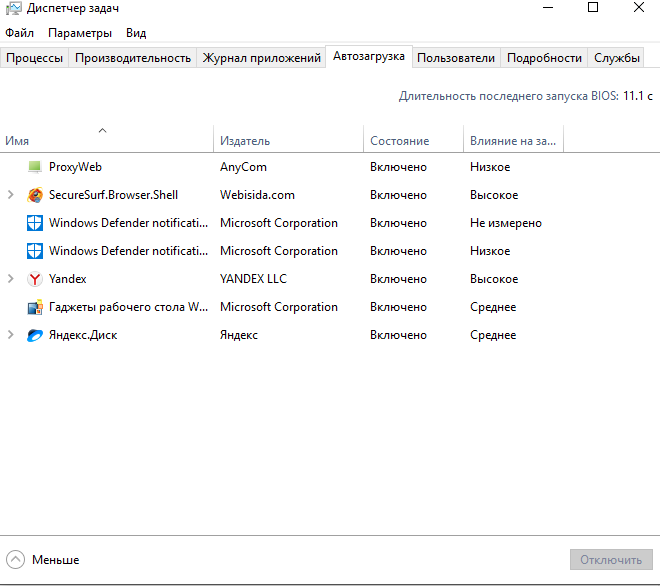This screenshot has height=586, width=660.
Task: Click the Среднее impact in Яндекс.Диск row
Action: [x=493, y=335]
